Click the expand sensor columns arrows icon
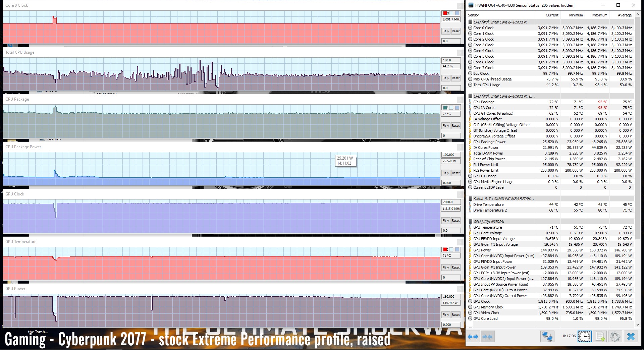The height and width of the screenshot is (350, 644). click(473, 337)
